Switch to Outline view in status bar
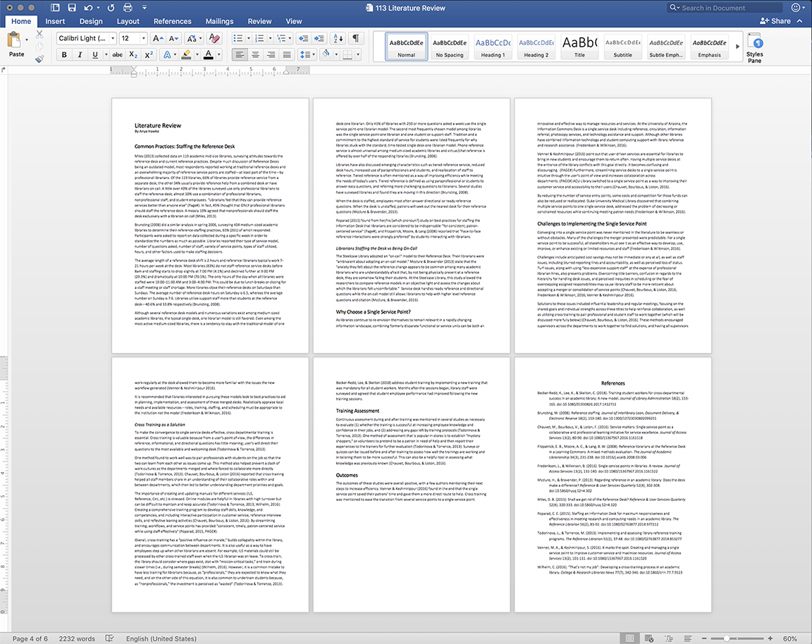Screen dimensions: 812x644 pos(668,638)
